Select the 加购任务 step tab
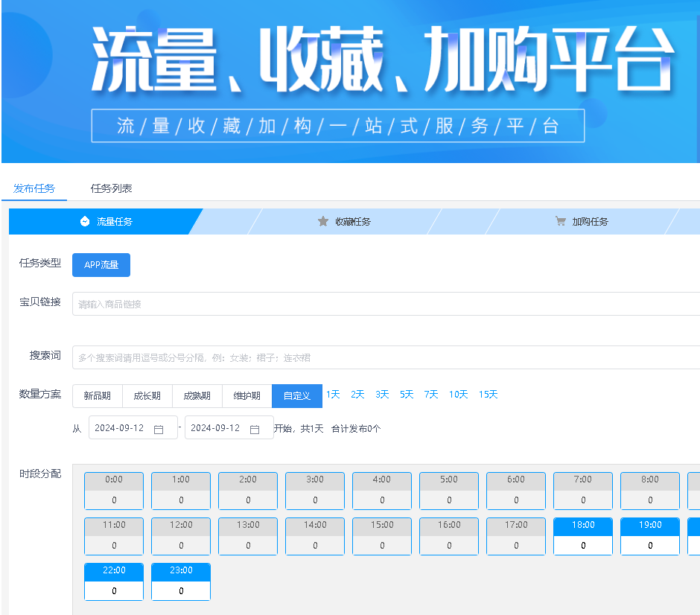The width and height of the screenshot is (700, 615). click(x=582, y=221)
